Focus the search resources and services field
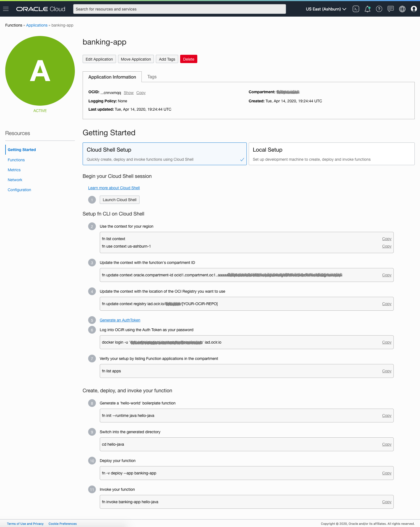Screen dimensions: 420x527 (180, 9)
